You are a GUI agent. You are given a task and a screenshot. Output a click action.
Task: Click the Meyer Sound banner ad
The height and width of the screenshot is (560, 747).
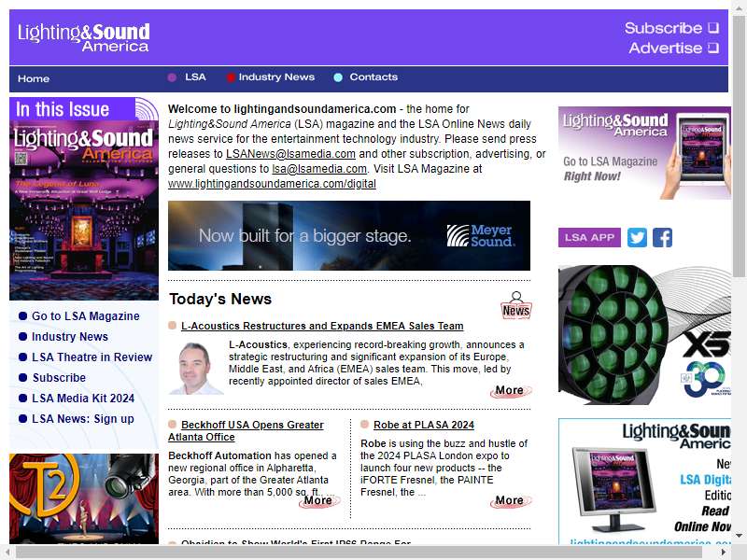coord(349,236)
